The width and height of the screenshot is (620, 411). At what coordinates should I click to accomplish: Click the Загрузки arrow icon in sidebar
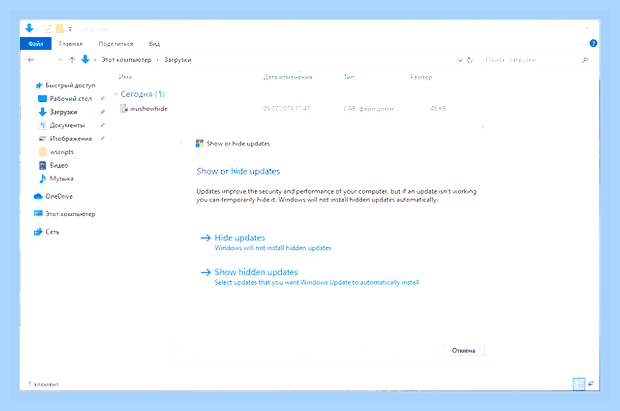coord(42,112)
